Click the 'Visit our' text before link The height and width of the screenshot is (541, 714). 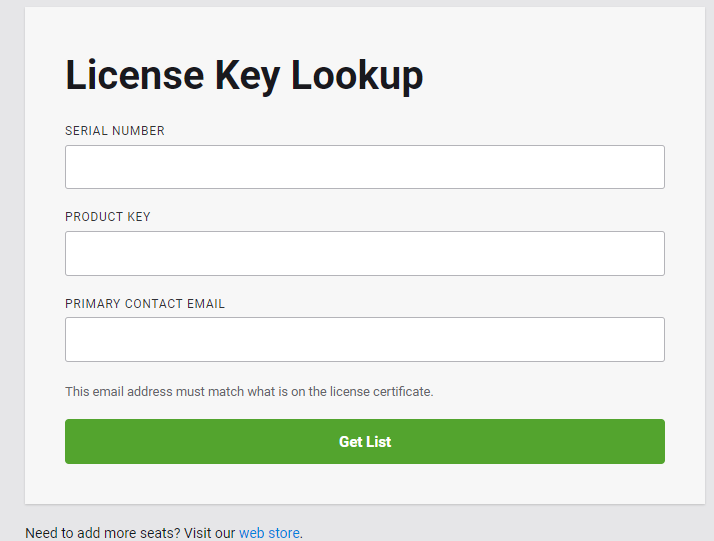209,533
